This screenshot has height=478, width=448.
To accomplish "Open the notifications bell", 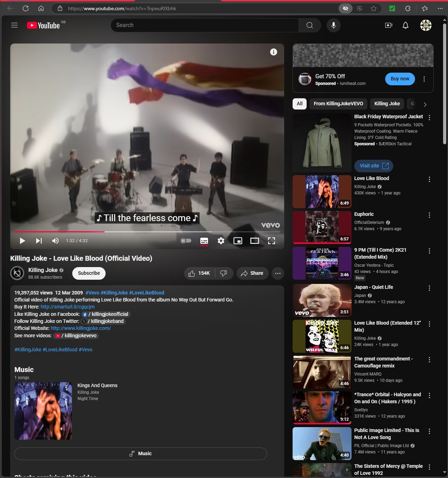I will 406,25.
